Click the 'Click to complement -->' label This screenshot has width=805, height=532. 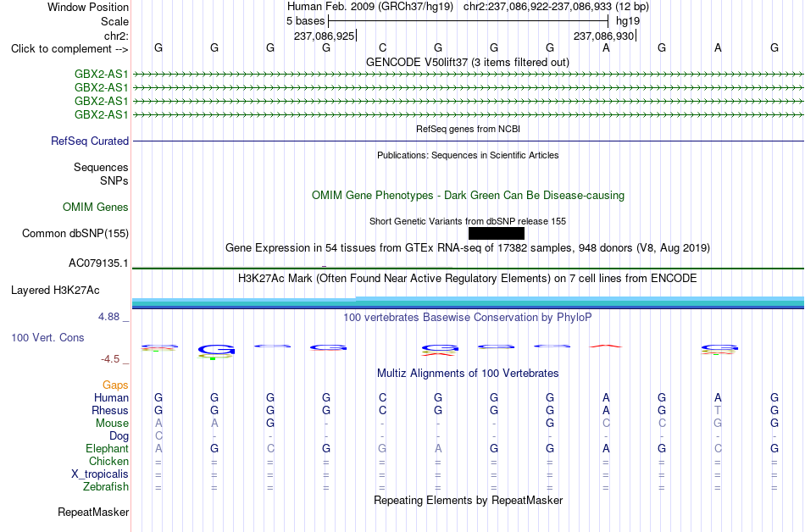pos(69,49)
